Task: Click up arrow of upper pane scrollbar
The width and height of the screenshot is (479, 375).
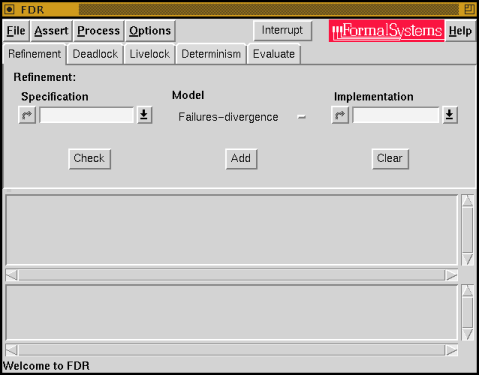Action: (x=468, y=201)
